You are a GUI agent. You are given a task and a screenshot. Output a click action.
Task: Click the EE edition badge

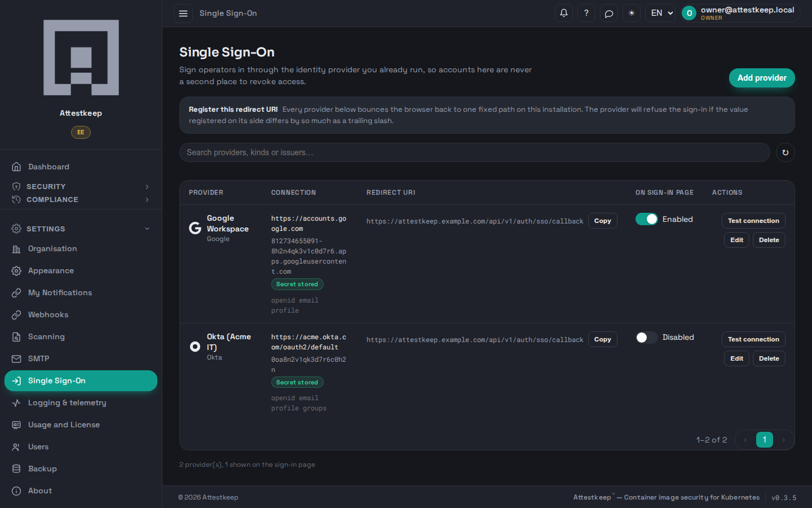pyautogui.click(x=81, y=132)
